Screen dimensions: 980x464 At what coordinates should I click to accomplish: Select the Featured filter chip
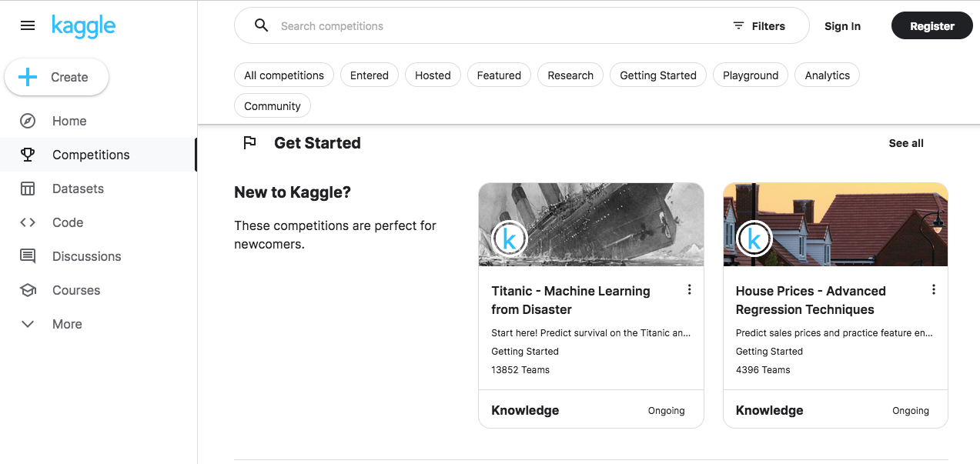pos(499,75)
